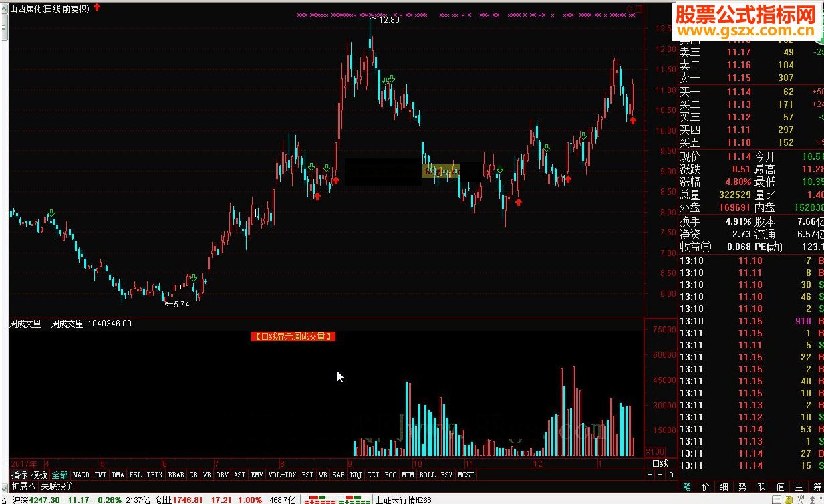Screen dimensions: 824x504
Task: Select the 主 tab in quote panel
Action: tap(799, 487)
